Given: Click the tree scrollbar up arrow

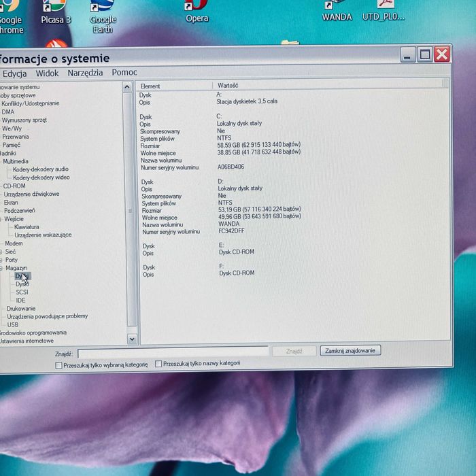Looking at the screenshot, I should (x=127, y=87).
